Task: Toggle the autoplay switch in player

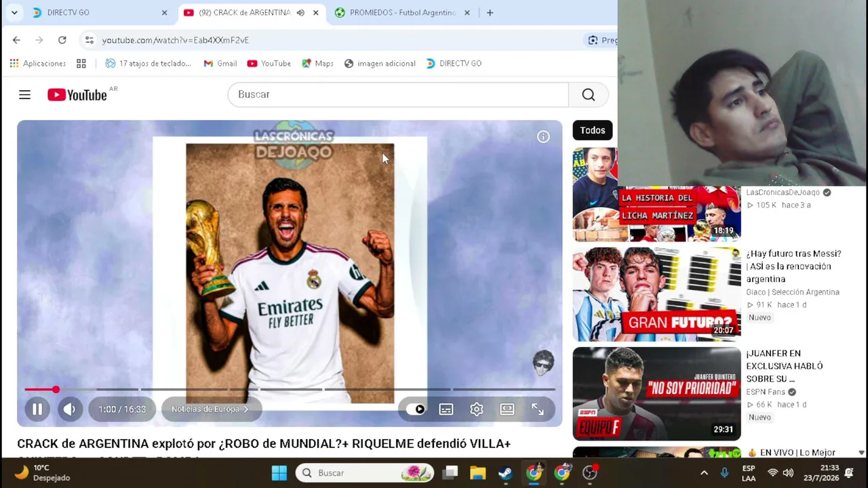Action: (415, 409)
